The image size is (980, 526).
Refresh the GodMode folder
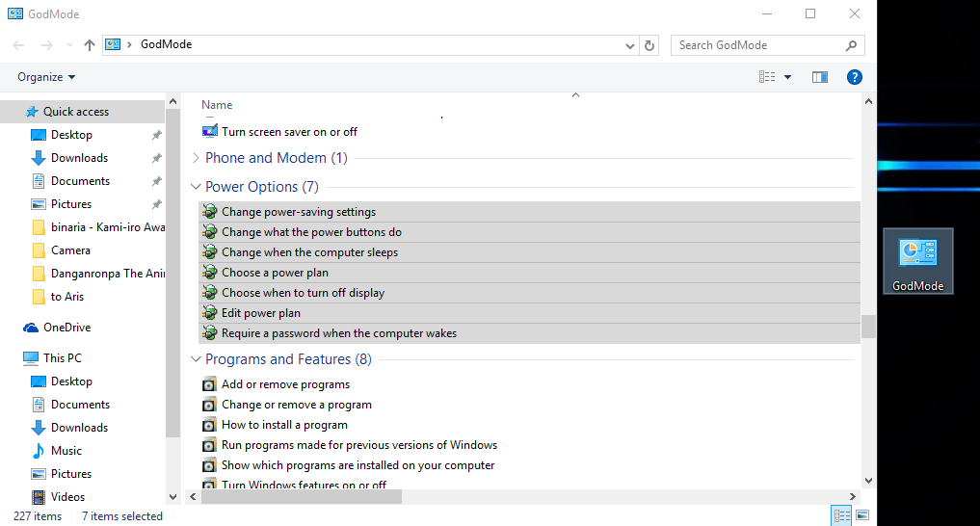coord(649,45)
